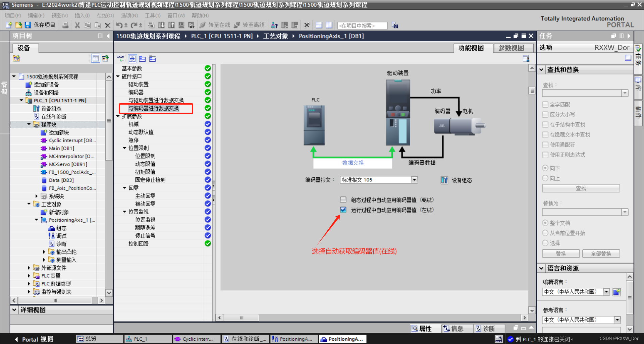Image resolution: width=644 pixels, height=344 pixels.
Task: Open the 编辑(E) menu
Action: pos(36,15)
